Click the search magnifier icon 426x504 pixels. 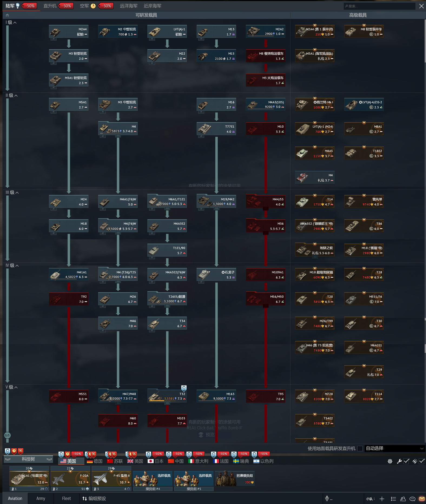point(346,6)
